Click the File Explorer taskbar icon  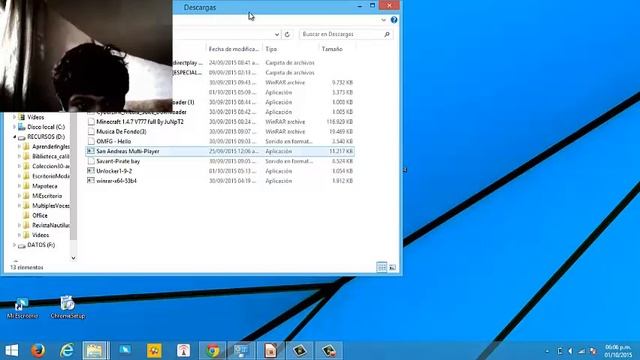tap(95, 351)
